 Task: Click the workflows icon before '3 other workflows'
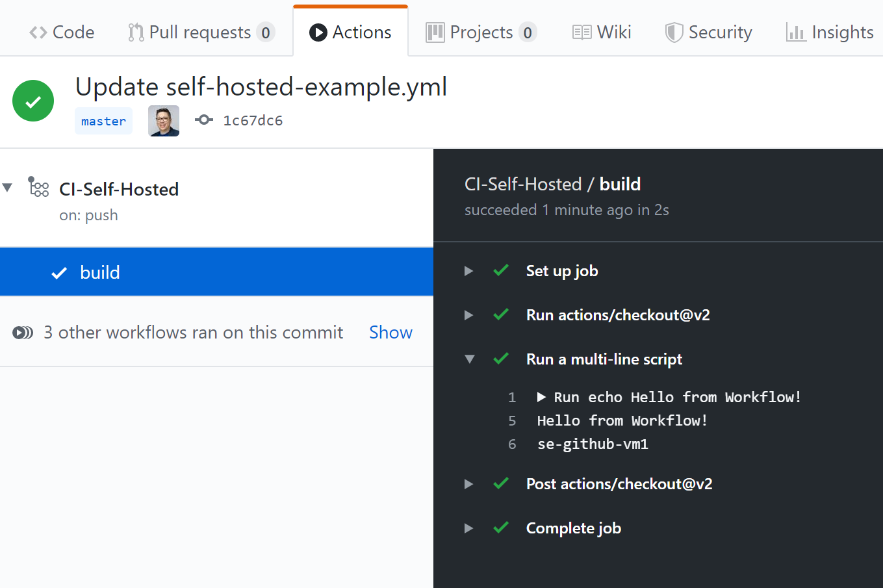tap(23, 332)
